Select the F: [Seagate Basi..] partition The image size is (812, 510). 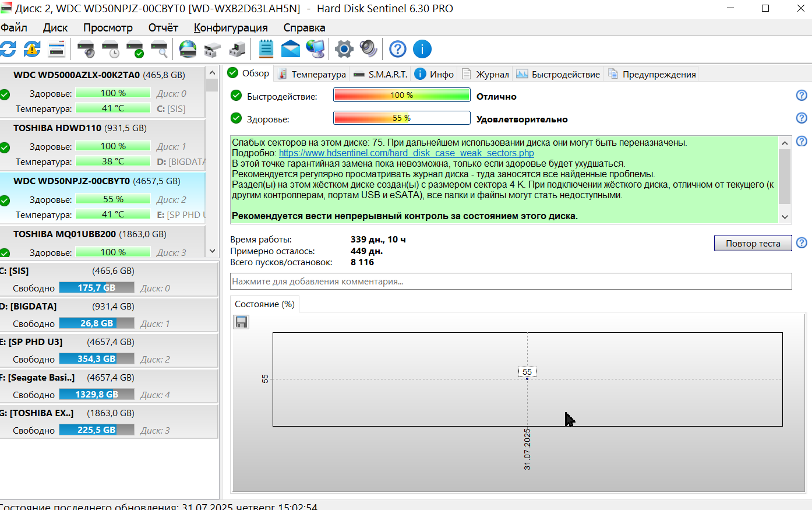(x=108, y=385)
